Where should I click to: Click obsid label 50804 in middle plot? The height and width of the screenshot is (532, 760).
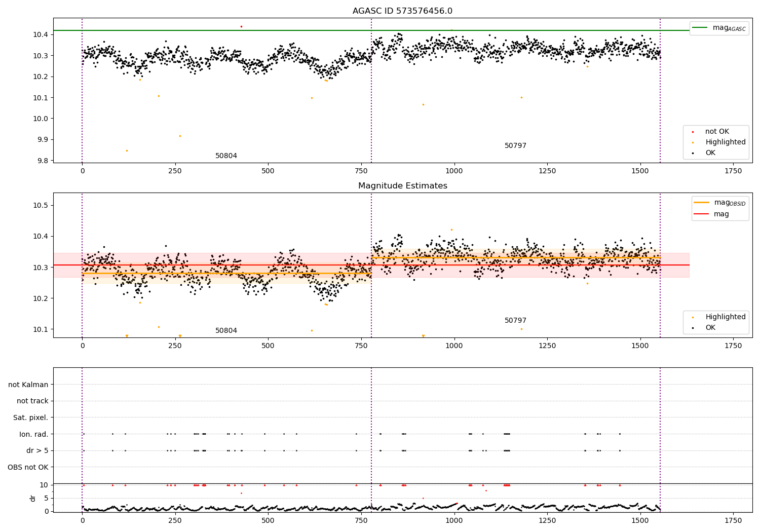pos(226,331)
